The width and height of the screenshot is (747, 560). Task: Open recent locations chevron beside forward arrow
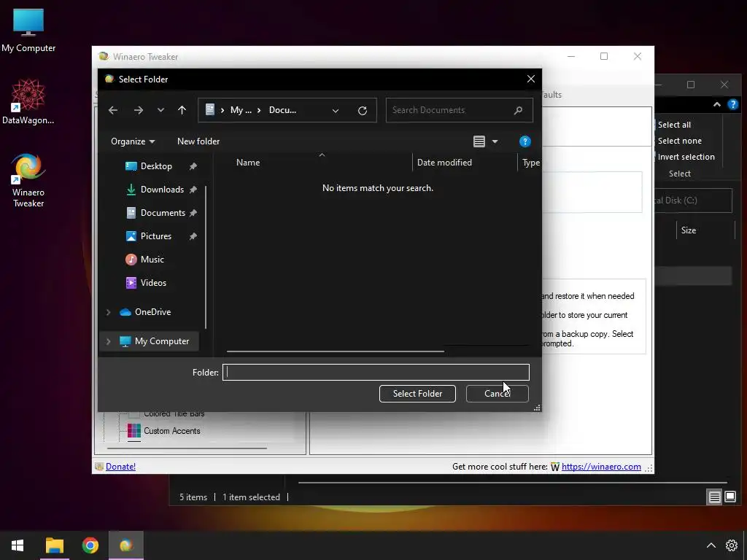[x=160, y=110]
